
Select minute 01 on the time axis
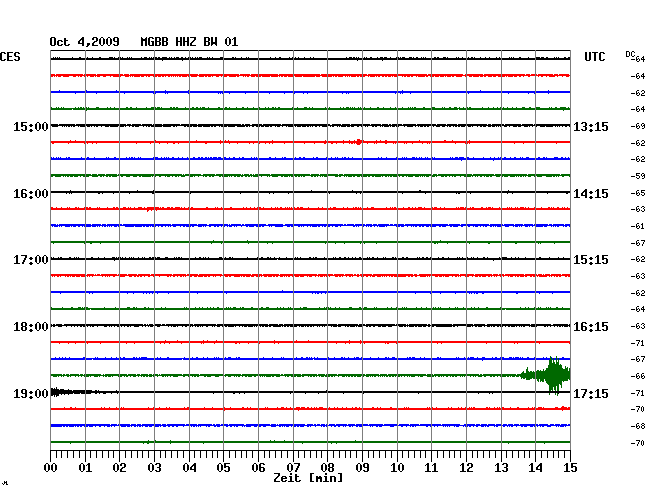click(85, 468)
